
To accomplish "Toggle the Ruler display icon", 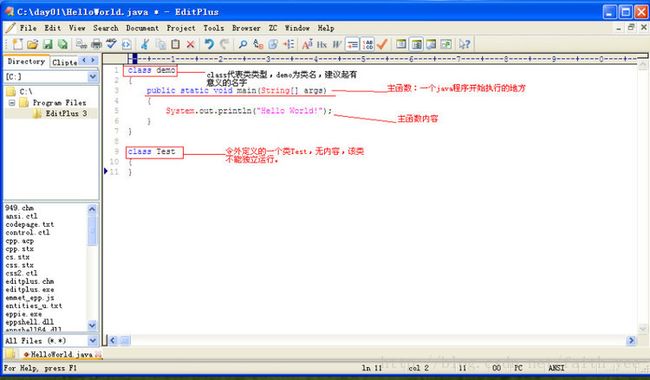I will (x=352, y=44).
